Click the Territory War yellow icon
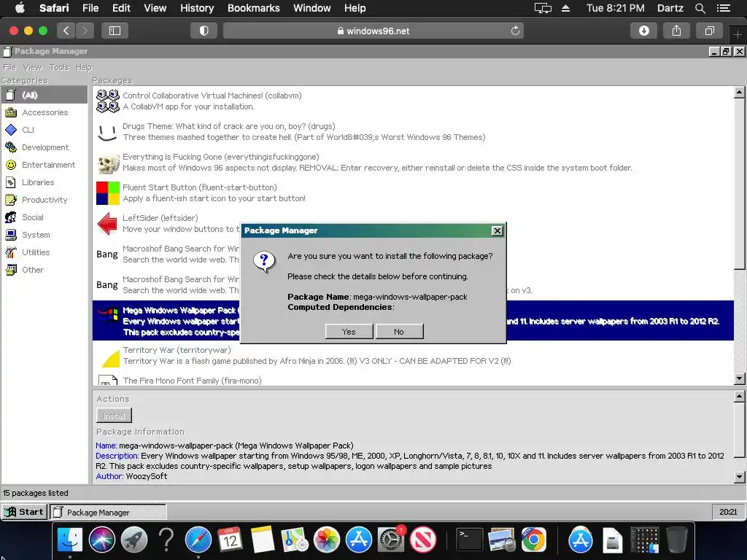 [x=111, y=359]
